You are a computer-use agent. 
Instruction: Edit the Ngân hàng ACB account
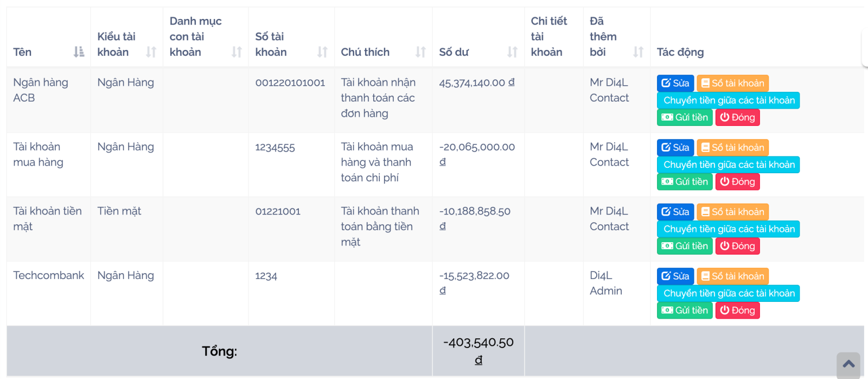675,83
